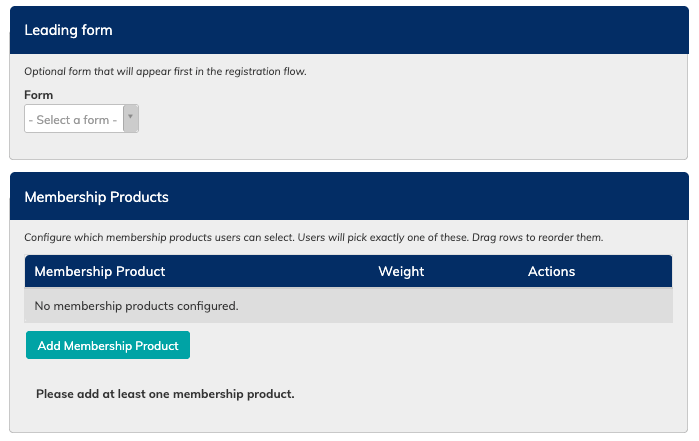The image size is (699, 441).
Task: Click the Leading form dark blue header bar
Action: 349,30
